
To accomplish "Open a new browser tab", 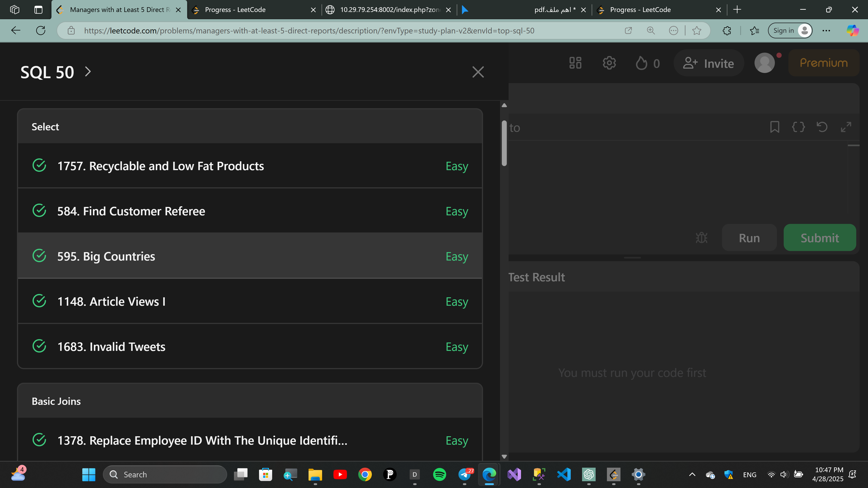I will 737,10.
